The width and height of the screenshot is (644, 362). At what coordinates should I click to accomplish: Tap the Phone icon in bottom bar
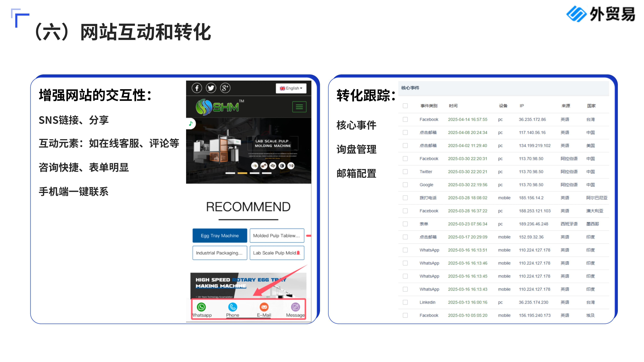[x=233, y=307]
